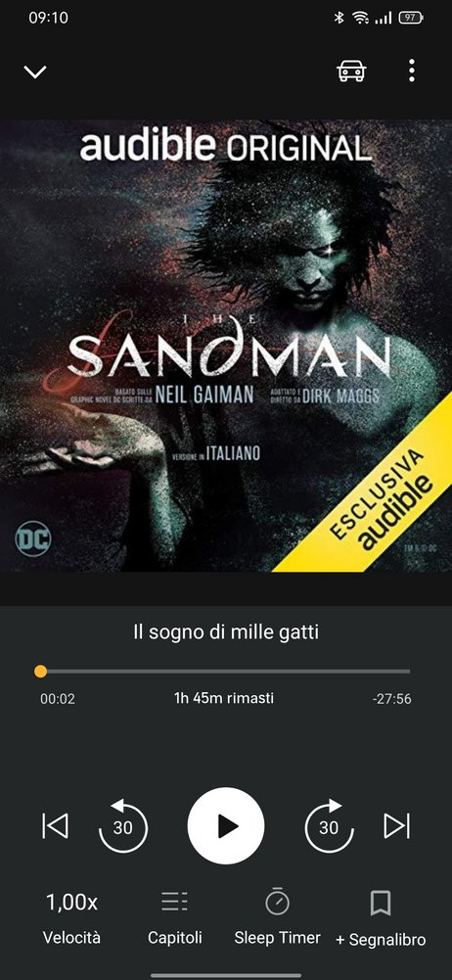Viewport: 452px width, 980px height.
Task: Tap the chapter title Il sogno di mille gatti
Action: point(226,631)
